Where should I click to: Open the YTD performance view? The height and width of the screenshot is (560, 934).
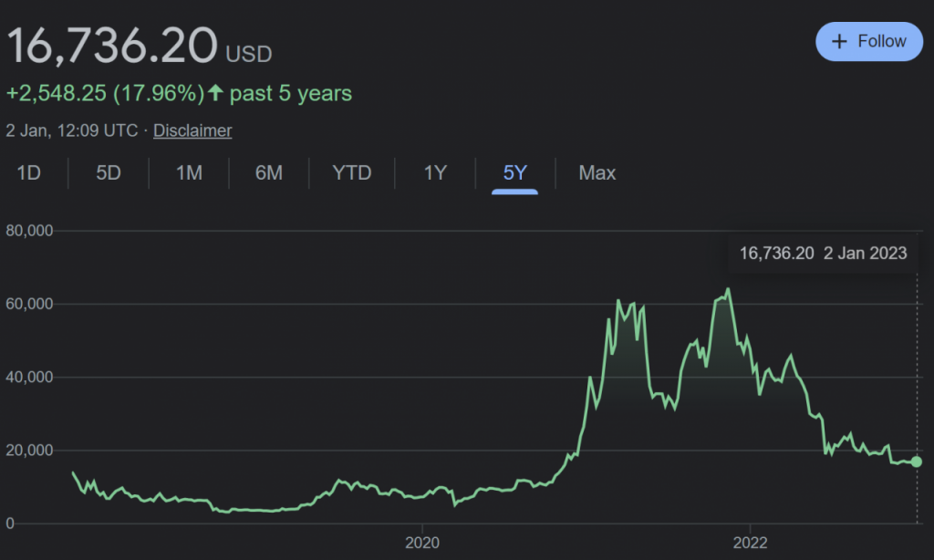click(x=351, y=172)
